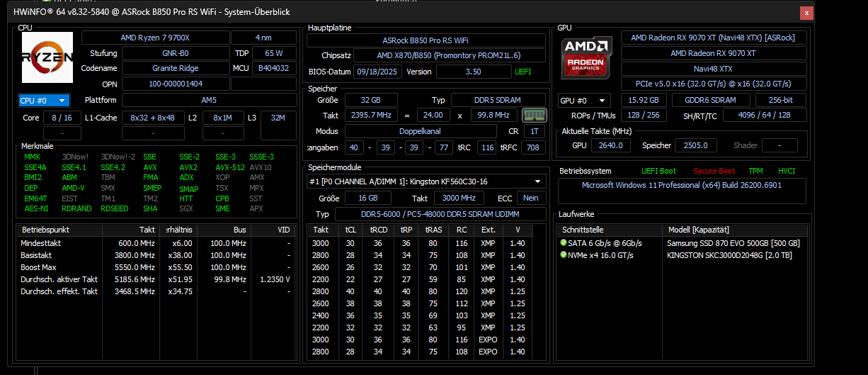Open the CPU #0 selector dropdown

click(x=44, y=100)
